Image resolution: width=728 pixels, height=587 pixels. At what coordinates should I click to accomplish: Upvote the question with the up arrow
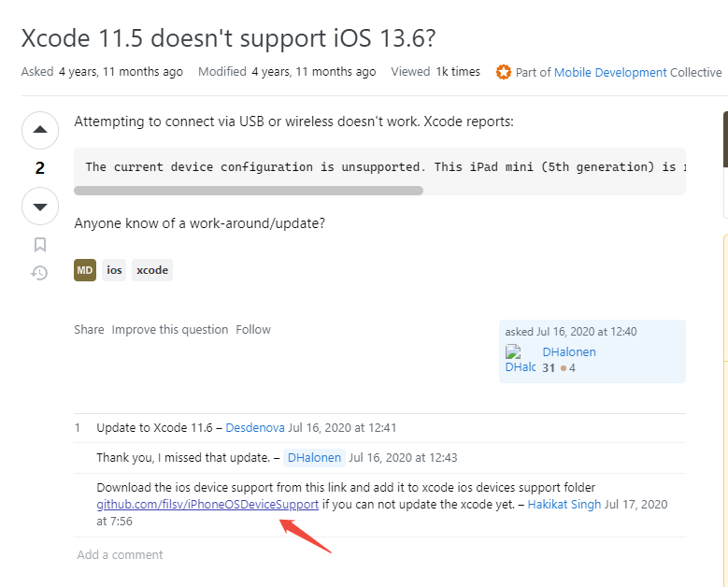40,130
